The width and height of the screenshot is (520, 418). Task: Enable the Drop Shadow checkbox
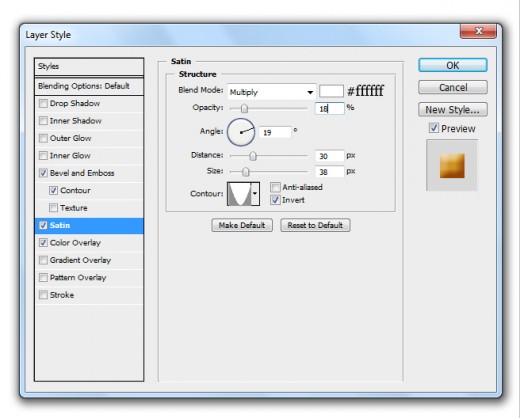[43, 103]
